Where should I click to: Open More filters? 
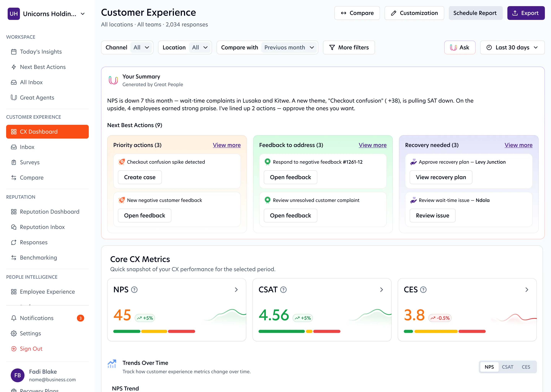(x=349, y=47)
